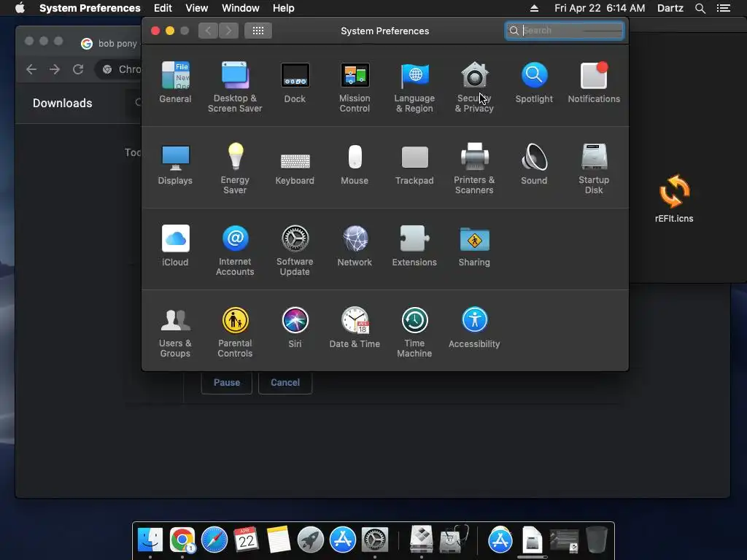Click the reload button in Chrome window
Image resolution: width=747 pixels, height=560 pixels.
tap(78, 69)
